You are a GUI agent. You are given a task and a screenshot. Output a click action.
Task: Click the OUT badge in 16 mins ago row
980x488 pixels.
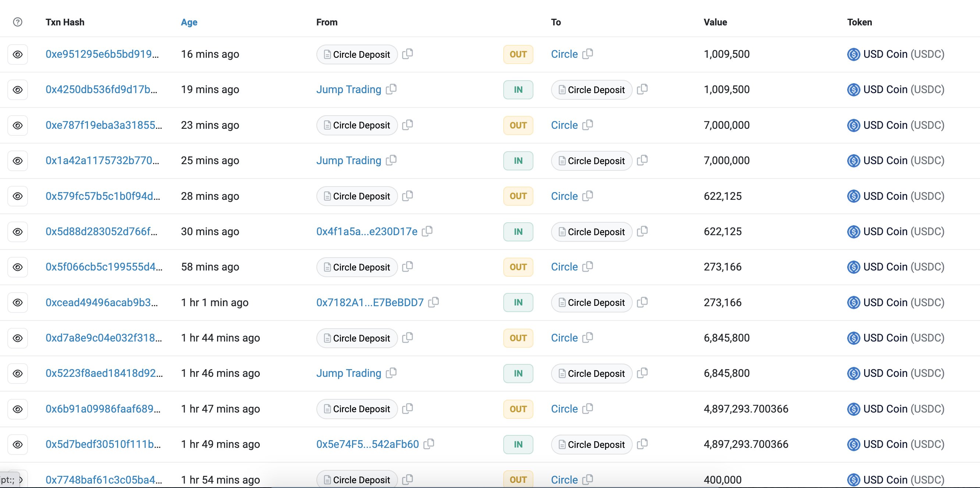(518, 54)
